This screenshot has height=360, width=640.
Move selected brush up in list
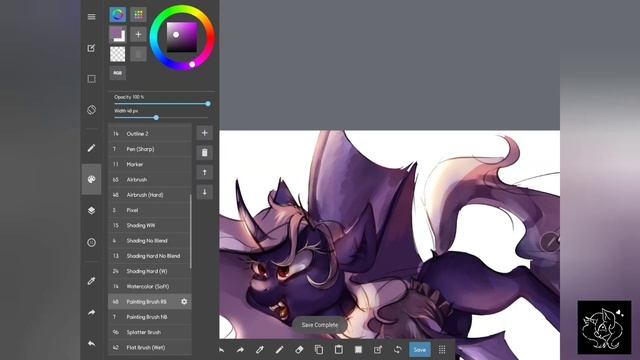204,172
